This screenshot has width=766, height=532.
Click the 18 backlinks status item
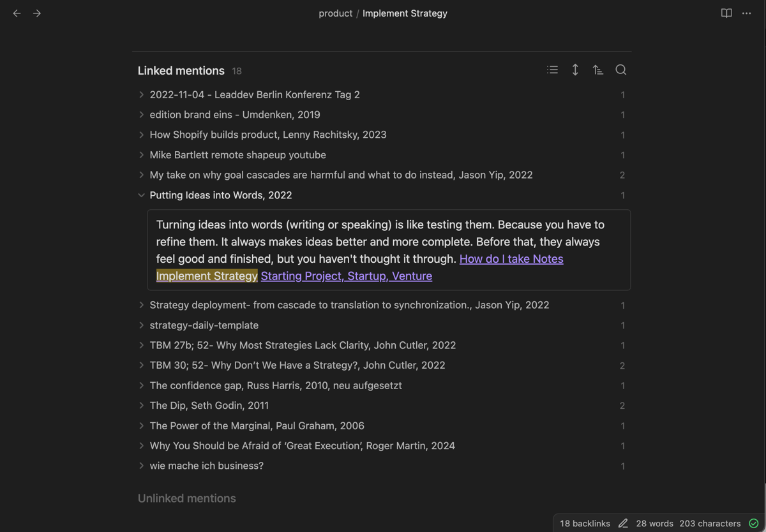[585, 523]
